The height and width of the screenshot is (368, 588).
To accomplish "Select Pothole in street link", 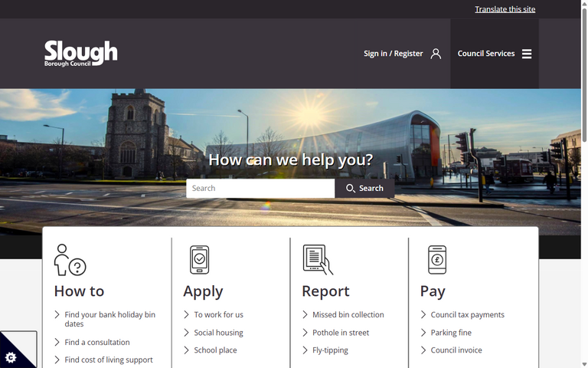I will pyautogui.click(x=341, y=333).
